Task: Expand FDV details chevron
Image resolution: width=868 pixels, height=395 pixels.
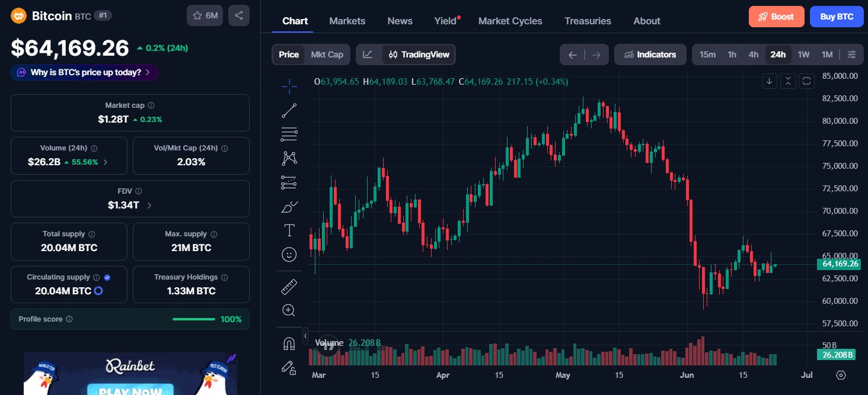Action: pos(149,205)
